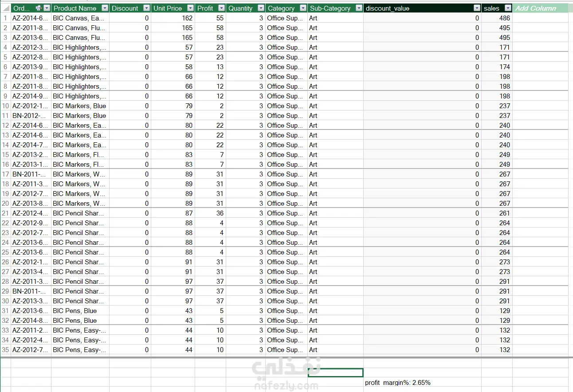Select row number 35
The image size is (573, 392).
click(5, 349)
